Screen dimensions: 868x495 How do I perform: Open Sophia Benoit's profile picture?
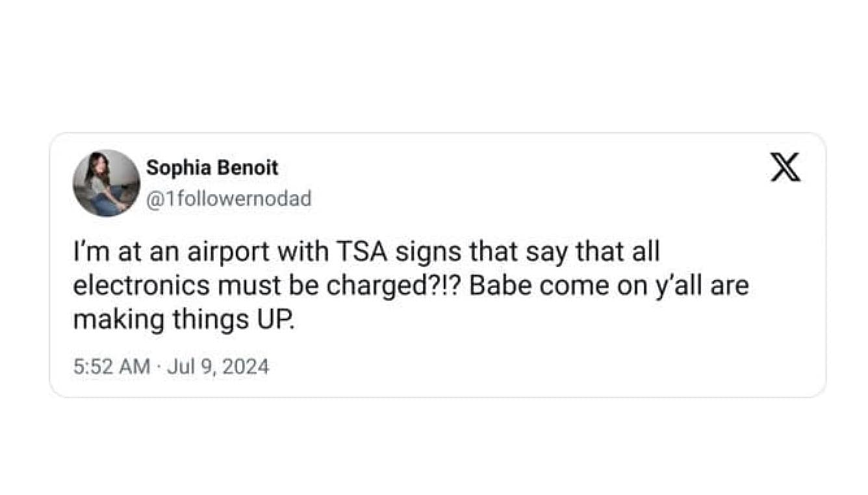click(x=106, y=183)
